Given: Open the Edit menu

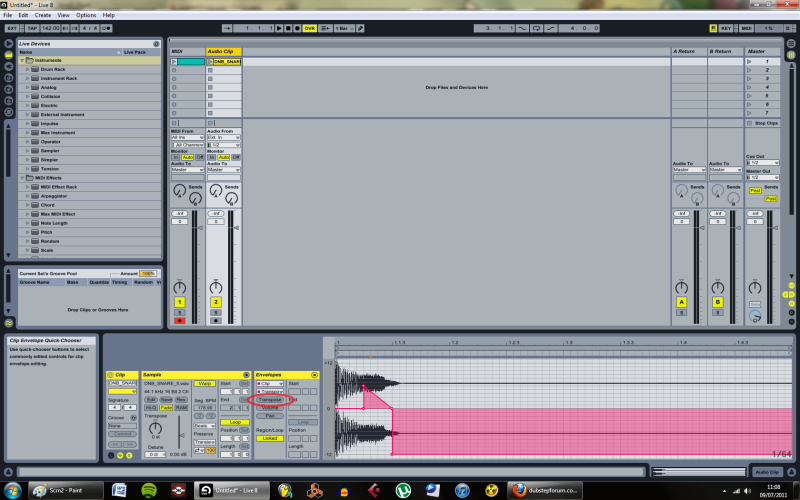Looking at the screenshot, I should (x=23, y=15).
